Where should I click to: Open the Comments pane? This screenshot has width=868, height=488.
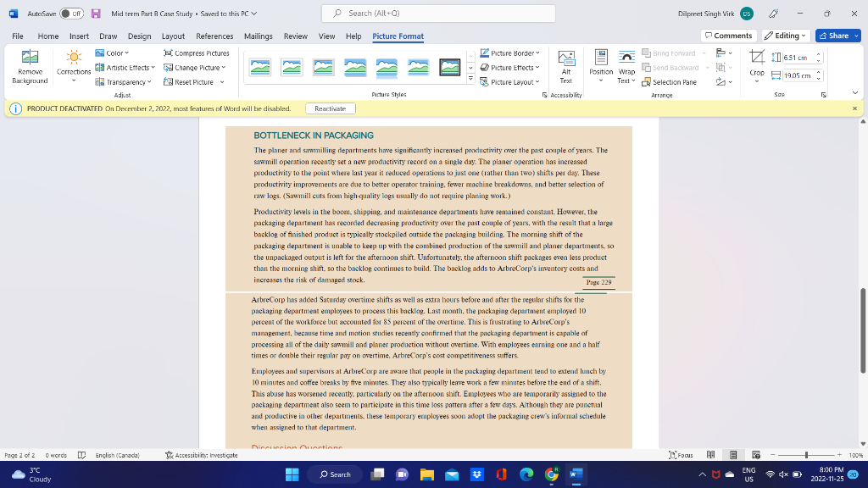point(728,36)
